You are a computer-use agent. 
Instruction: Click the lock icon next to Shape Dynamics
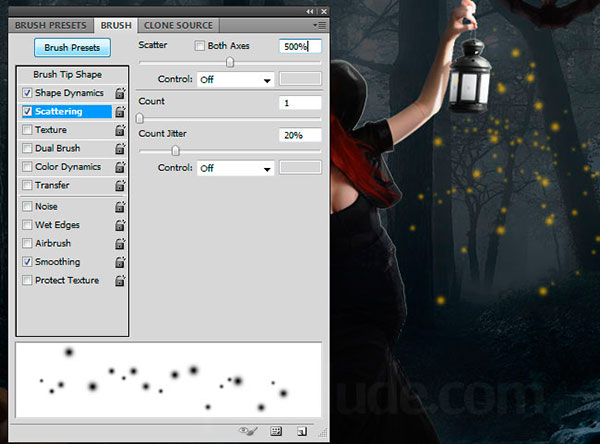[120, 93]
